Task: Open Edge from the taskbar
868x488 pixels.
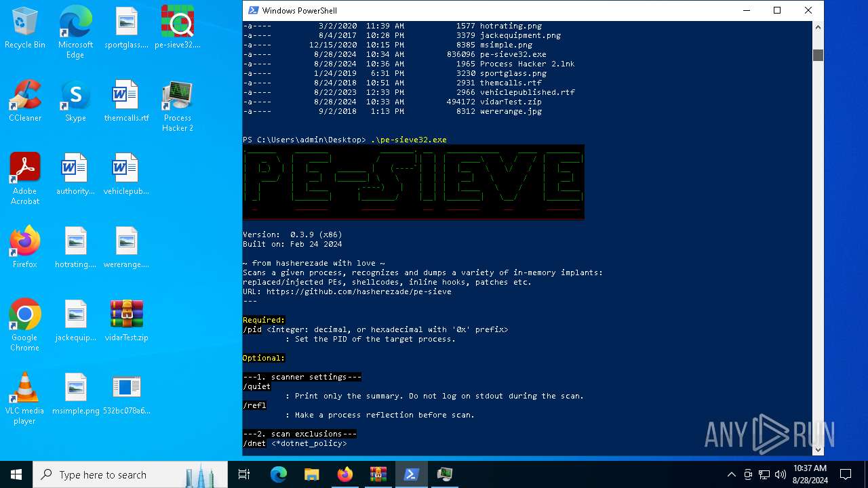Action: click(279, 474)
